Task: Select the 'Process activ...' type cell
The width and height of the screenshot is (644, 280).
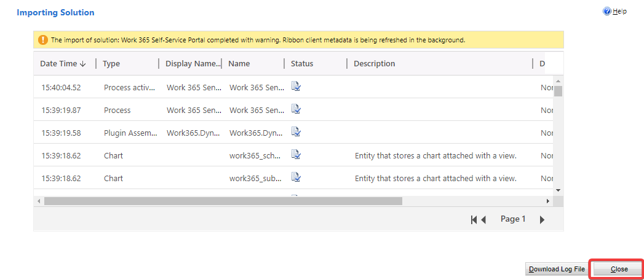Action: 129,88
